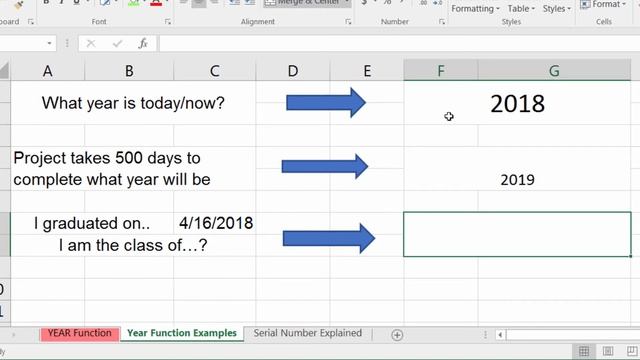Viewport: 640px width, 360px height.
Task: Expand the Name Box dropdown arrow
Action: pos(49,43)
